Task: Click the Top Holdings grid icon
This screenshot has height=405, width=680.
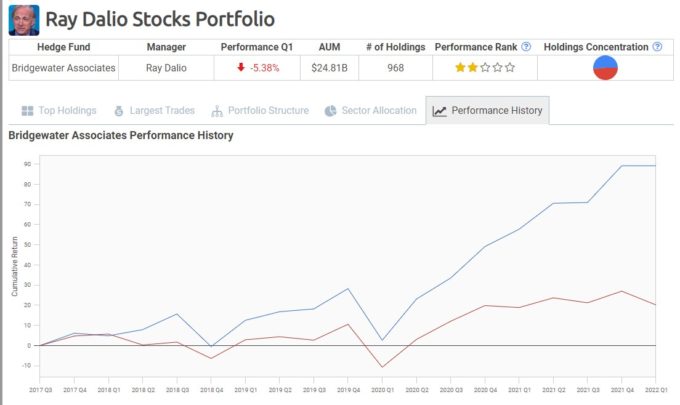Action: coord(27,111)
